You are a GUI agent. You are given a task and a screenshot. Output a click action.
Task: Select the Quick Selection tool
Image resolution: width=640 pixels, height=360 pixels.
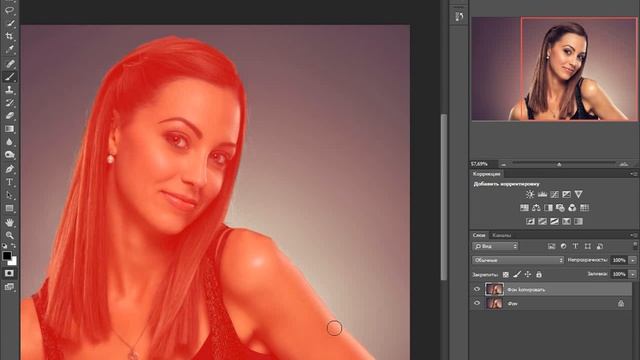(x=9, y=23)
